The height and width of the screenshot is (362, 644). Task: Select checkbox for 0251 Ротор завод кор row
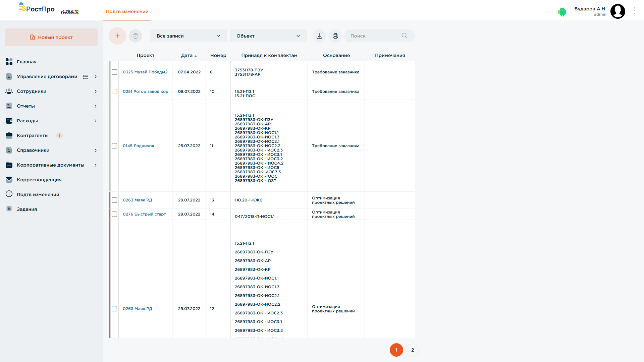point(114,92)
